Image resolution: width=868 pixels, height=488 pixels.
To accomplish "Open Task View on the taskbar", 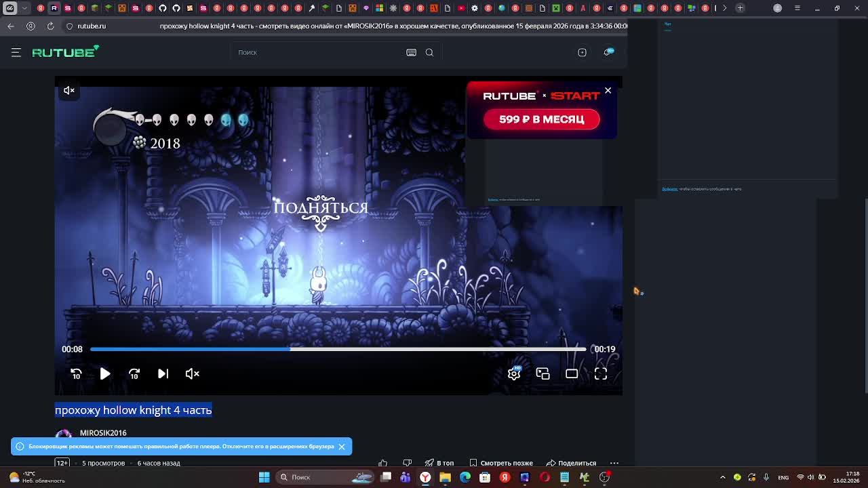I will tap(386, 477).
